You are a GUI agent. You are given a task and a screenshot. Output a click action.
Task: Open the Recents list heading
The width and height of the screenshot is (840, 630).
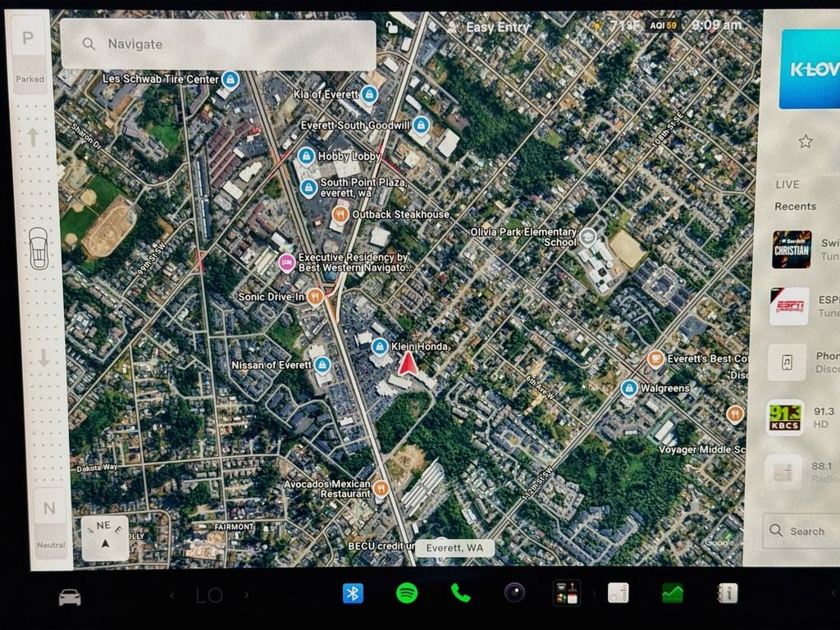click(x=795, y=206)
